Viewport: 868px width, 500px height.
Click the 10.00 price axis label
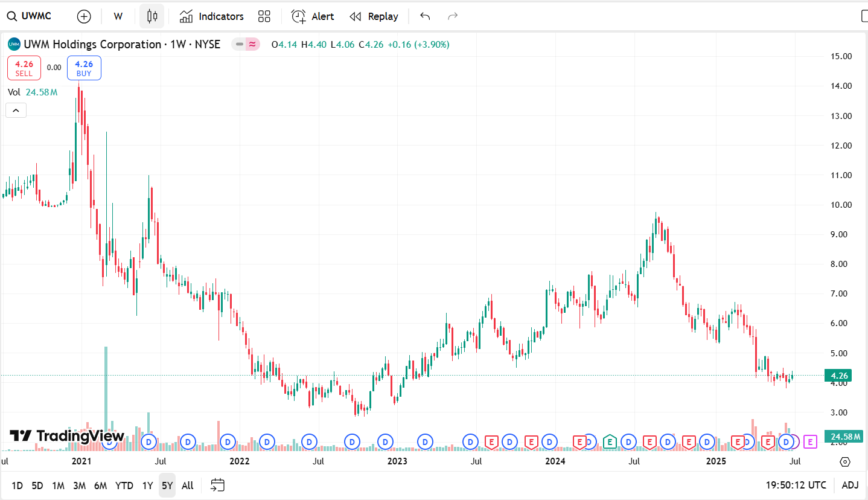point(841,205)
